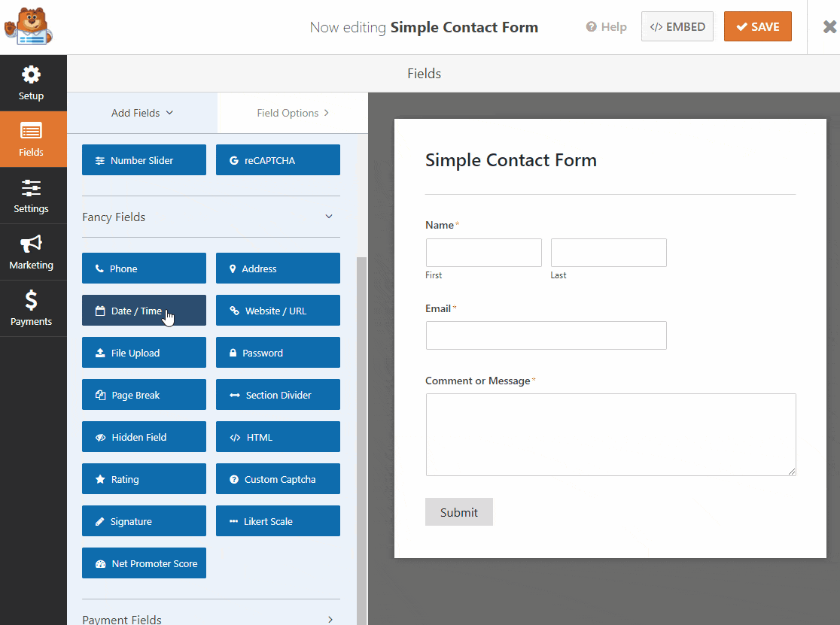The image size is (840, 625).
Task: Click the Embed button
Action: 677,27
